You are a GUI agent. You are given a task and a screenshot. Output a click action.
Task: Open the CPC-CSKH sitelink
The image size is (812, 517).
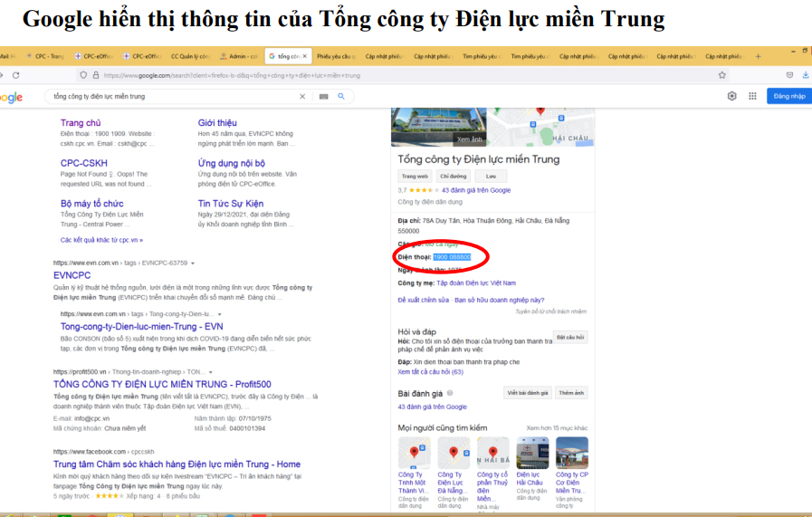point(84,163)
